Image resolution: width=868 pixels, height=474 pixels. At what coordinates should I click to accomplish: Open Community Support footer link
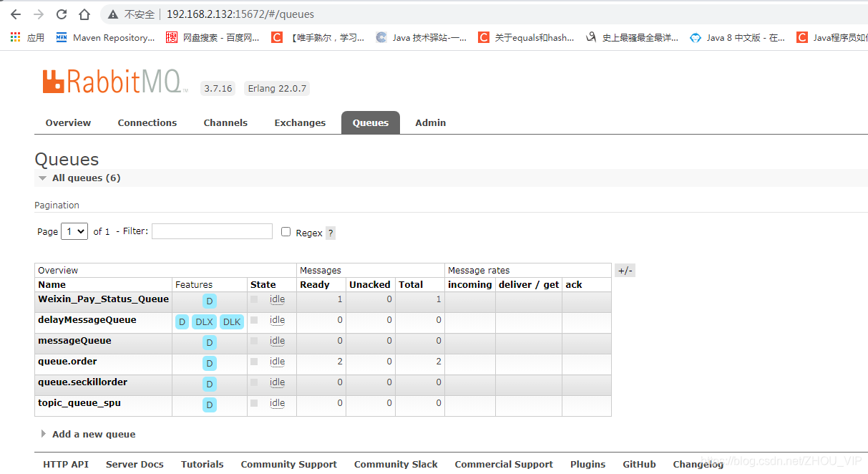(x=289, y=464)
